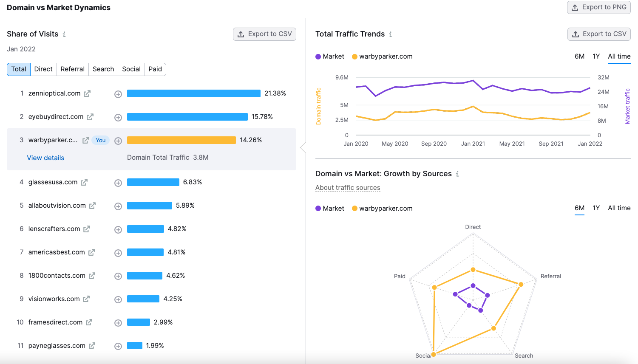Switch to the Referral tab
Viewport: 638px width, 364px height.
click(x=73, y=69)
